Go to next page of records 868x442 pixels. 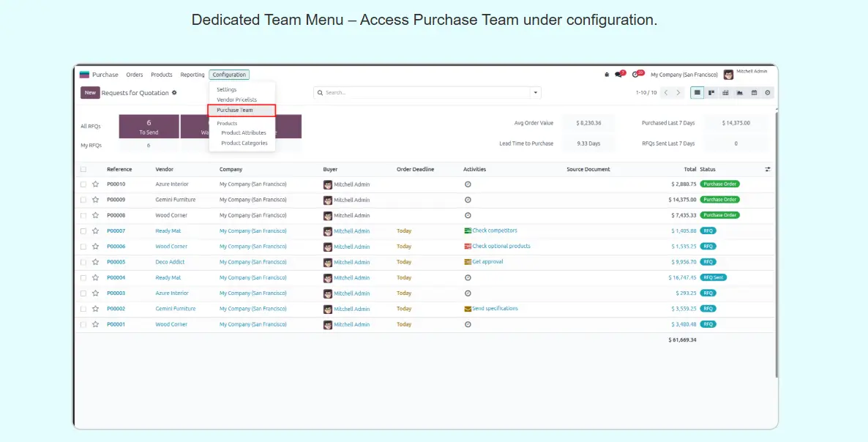click(x=678, y=93)
